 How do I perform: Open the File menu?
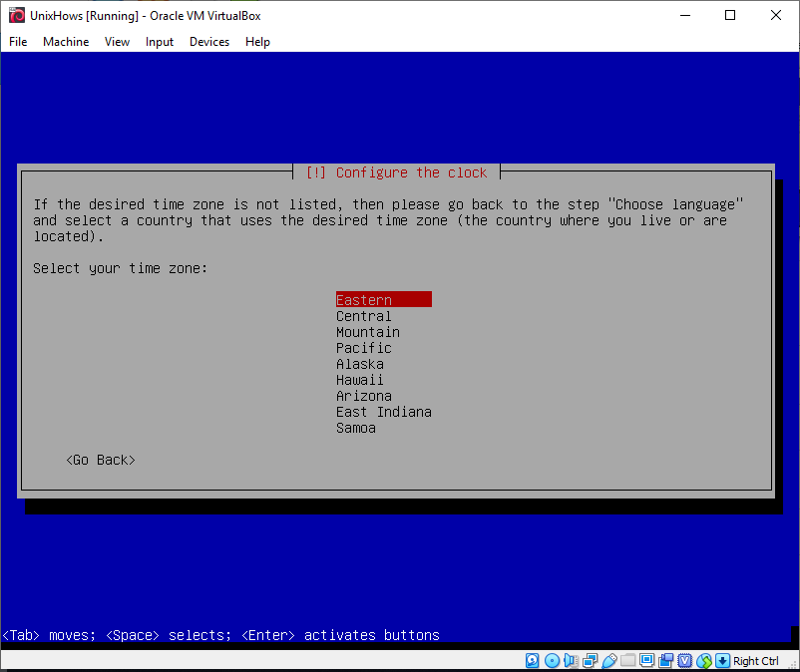tap(18, 42)
